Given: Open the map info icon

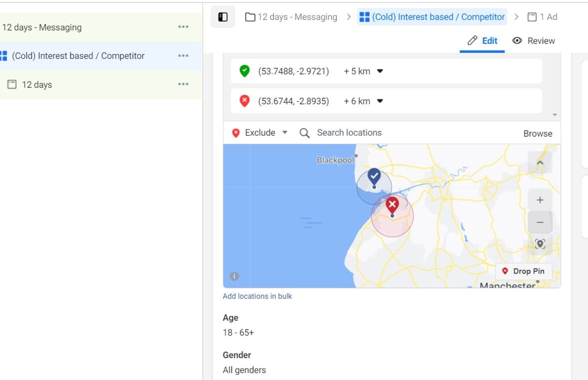Looking at the screenshot, I should (235, 277).
